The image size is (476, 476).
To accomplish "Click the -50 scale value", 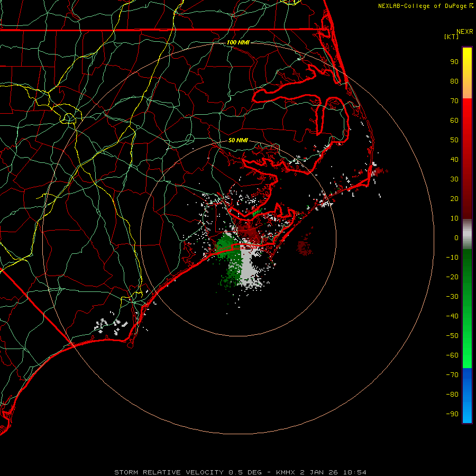I will (x=452, y=336).
